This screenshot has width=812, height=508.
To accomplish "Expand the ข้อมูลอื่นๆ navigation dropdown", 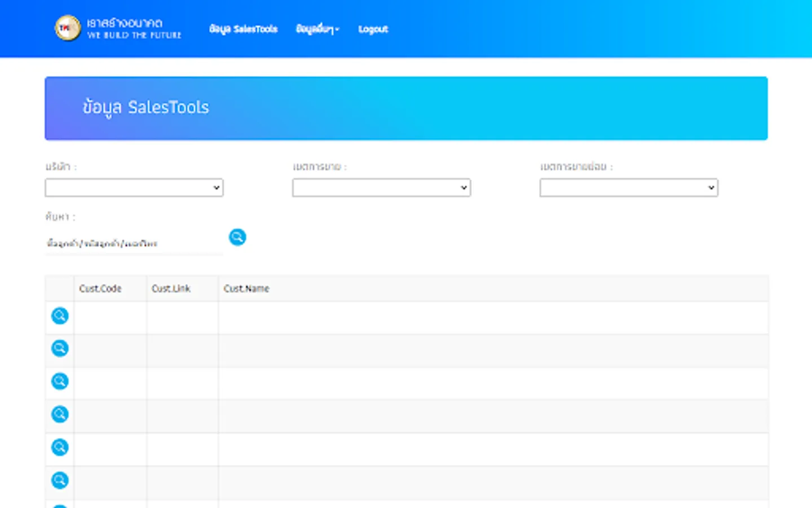I will tap(317, 29).
